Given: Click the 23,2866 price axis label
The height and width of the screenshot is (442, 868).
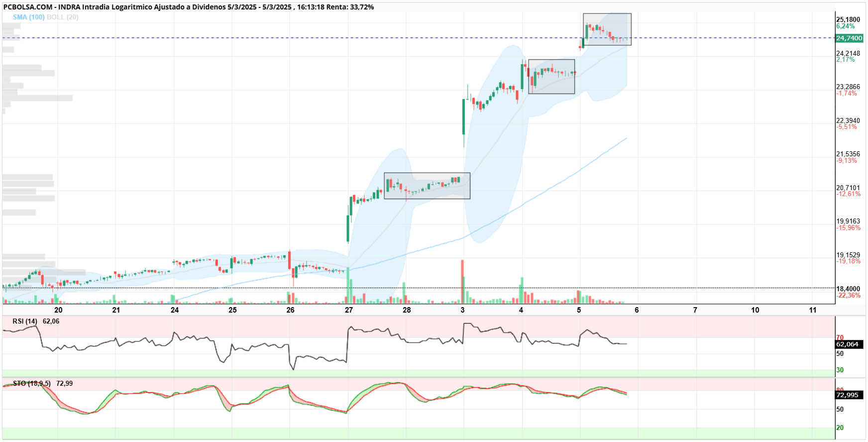Looking at the screenshot, I should coord(848,87).
